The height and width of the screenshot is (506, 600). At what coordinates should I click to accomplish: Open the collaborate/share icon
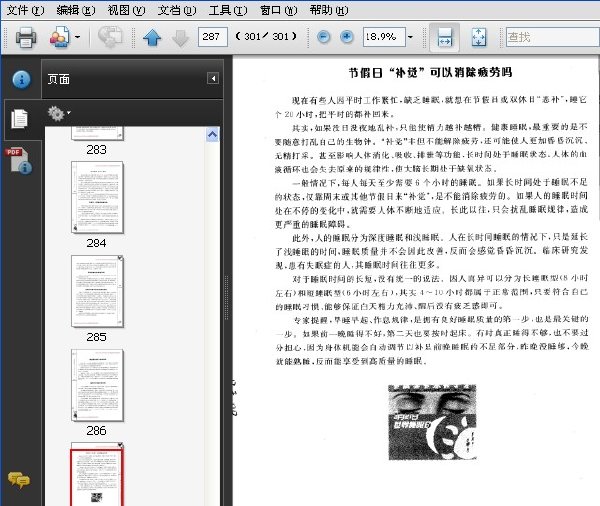point(60,37)
